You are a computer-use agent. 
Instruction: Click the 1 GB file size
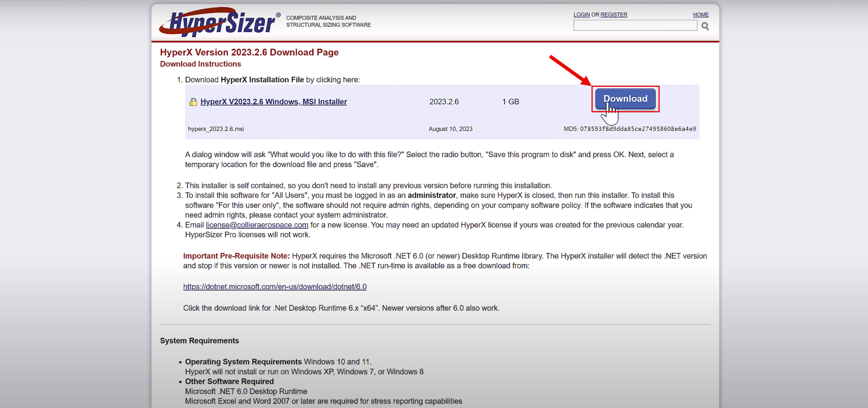511,102
